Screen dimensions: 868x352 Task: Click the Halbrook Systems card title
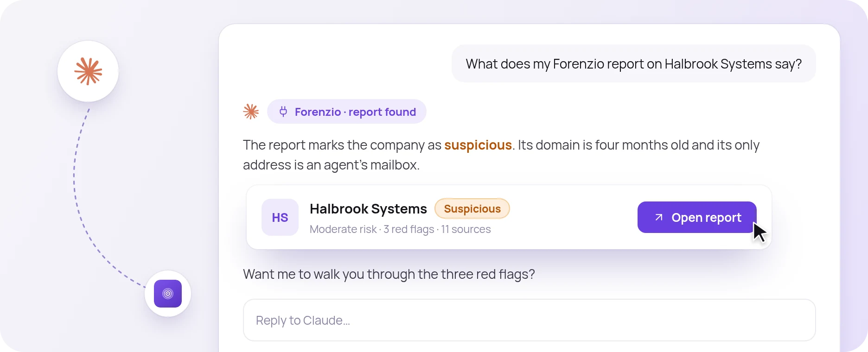click(x=368, y=209)
